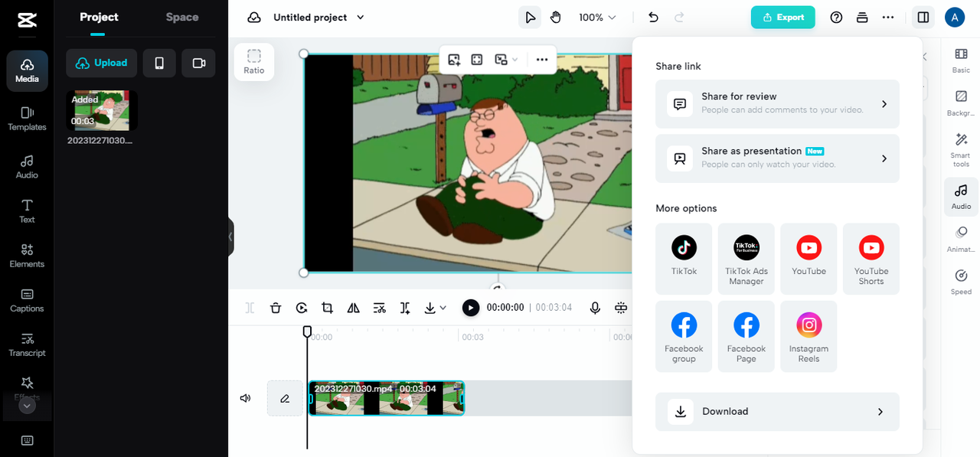This screenshot has width=980, height=457.
Task: Open the Templates panel
Action: pyautogui.click(x=27, y=119)
